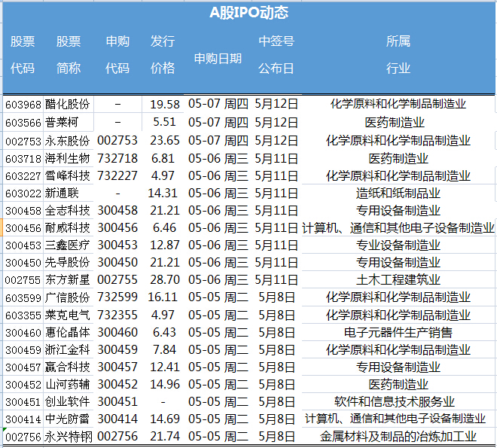
Task: Select price cell 6.46
Action: click(164, 227)
